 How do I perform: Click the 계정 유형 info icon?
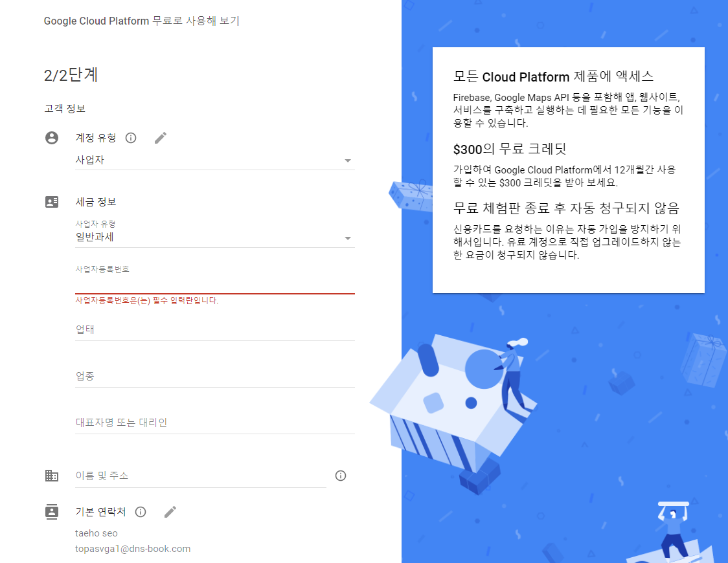pyautogui.click(x=131, y=138)
